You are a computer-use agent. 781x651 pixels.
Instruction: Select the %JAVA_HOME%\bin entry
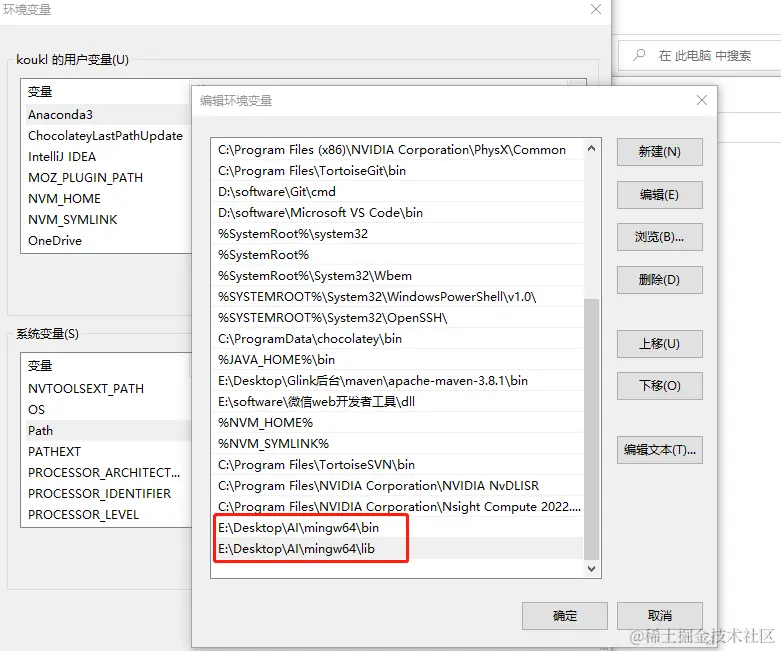(x=397, y=360)
